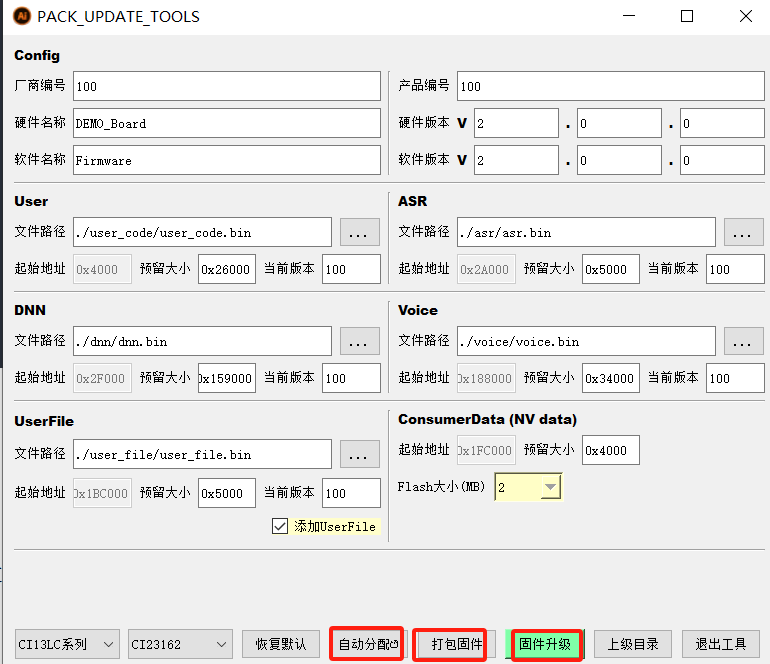Screen dimensions: 770x664
Task: Maximize the PACK_UPDATE_TOOLS window
Action: coord(687,16)
